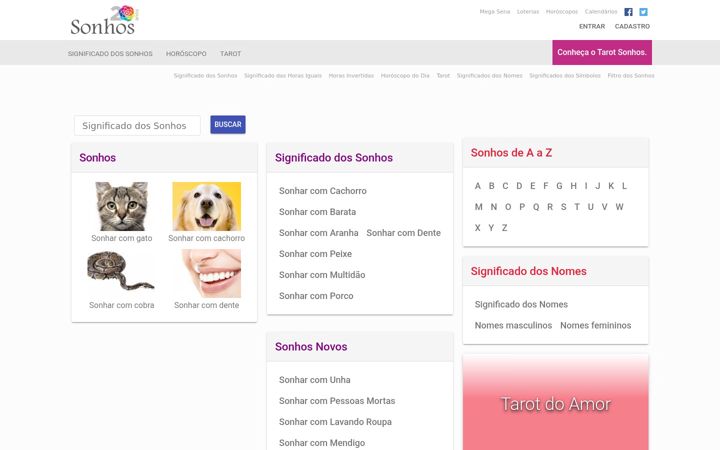Click the Conheça o Tarot Sonhos button
720x450 pixels.
[x=602, y=52]
